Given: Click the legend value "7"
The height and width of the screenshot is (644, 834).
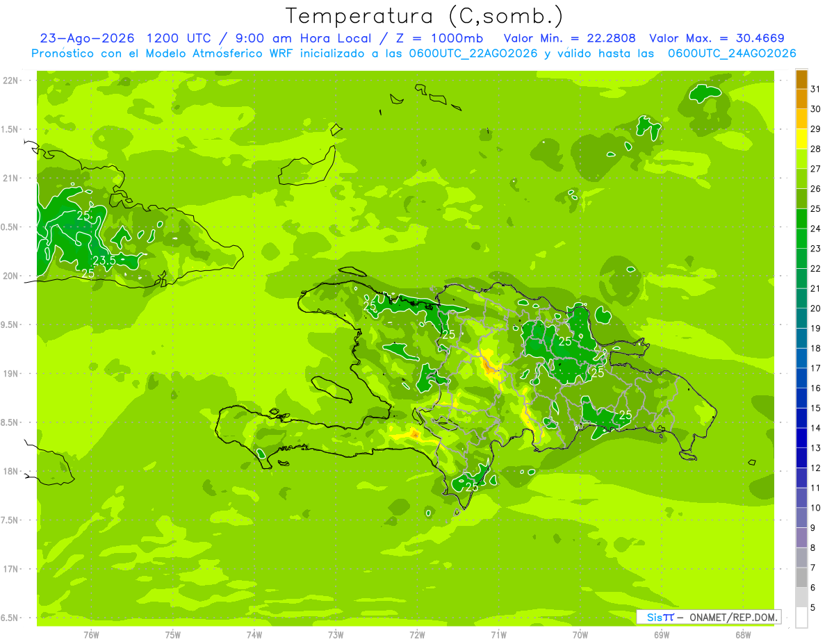Looking at the screenshot, I should coord(813,568).
